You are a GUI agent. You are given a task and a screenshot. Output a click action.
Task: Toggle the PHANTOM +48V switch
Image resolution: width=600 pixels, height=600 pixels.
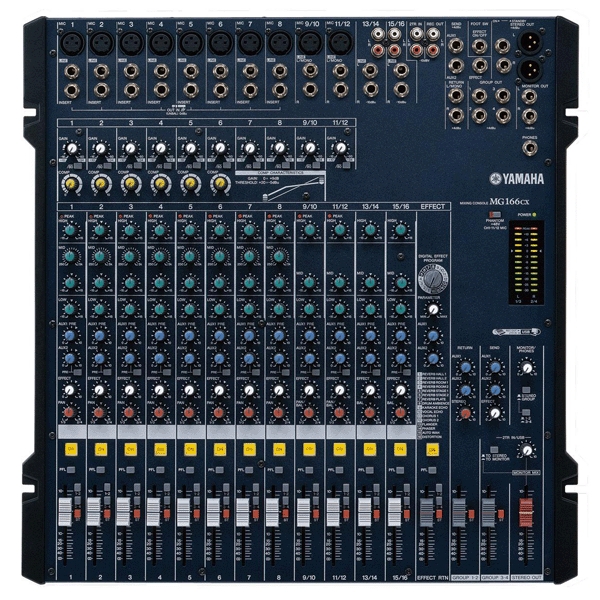click(495, 215)
